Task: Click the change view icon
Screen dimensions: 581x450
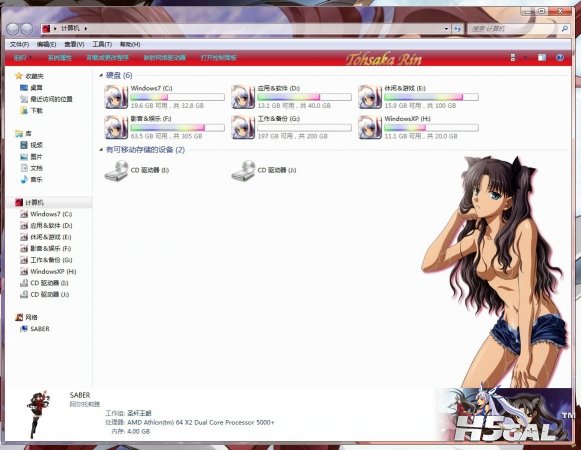Action: 513,57
